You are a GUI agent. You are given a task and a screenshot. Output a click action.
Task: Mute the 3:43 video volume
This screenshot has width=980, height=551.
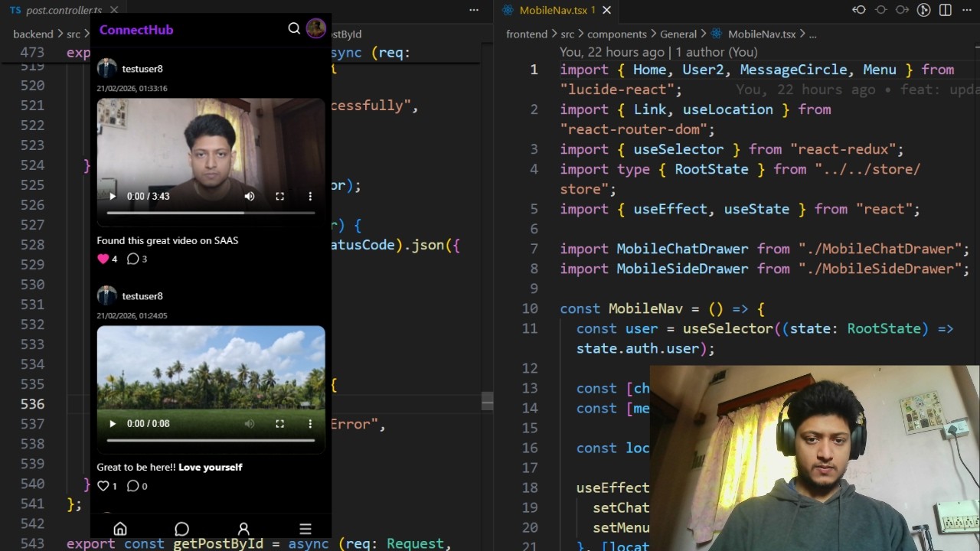[250, 197]
